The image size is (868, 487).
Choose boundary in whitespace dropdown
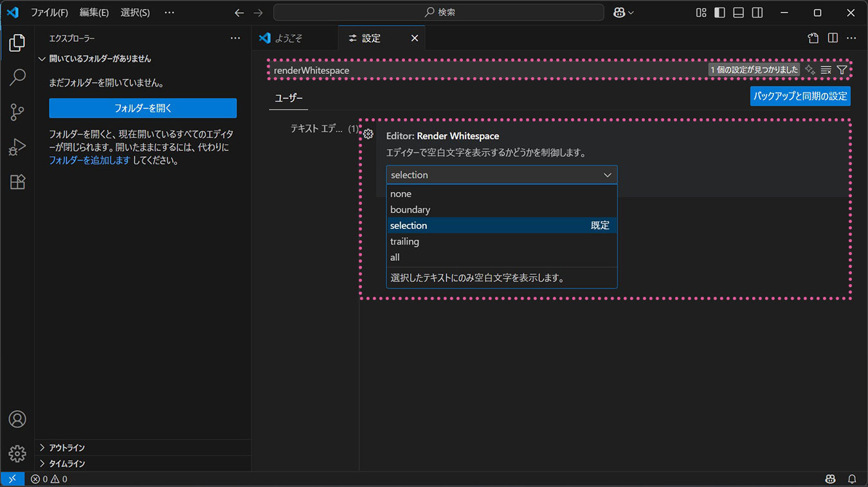[502, 209]
